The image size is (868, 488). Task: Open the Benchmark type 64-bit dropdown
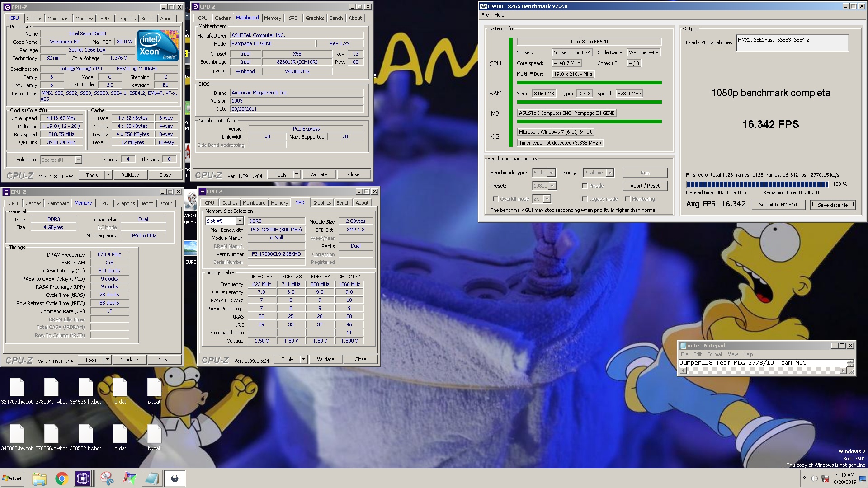pos(543,173)
